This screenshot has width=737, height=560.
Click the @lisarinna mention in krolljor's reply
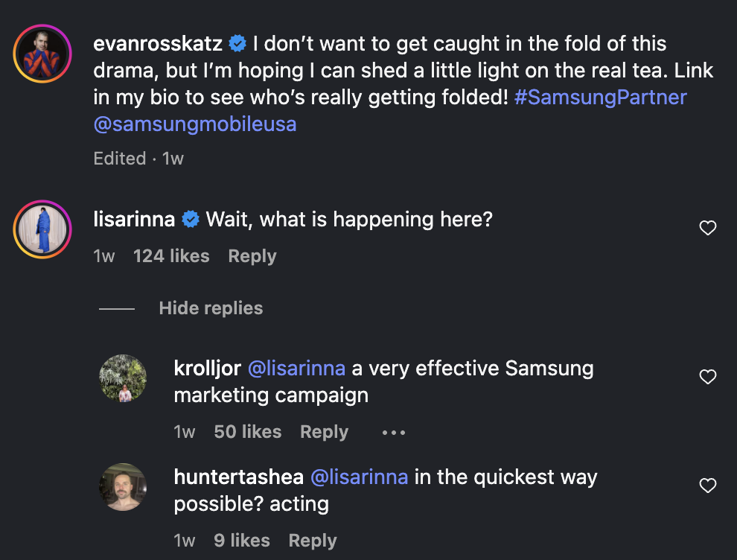coord(296,369)
